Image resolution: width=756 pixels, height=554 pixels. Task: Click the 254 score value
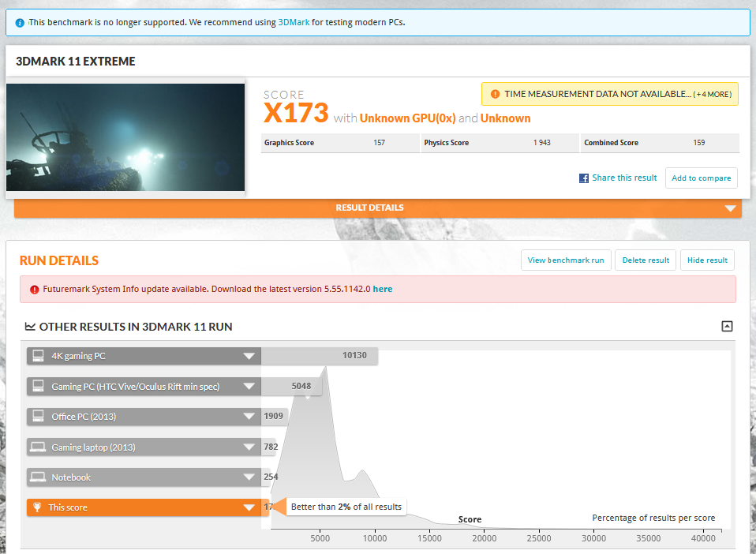click(x=271, y=477)
